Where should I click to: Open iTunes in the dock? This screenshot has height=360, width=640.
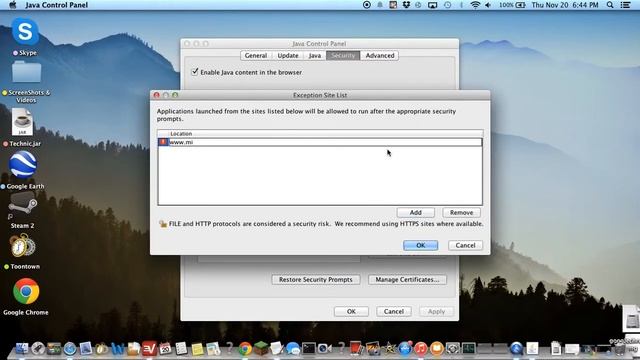coord(421,349)
